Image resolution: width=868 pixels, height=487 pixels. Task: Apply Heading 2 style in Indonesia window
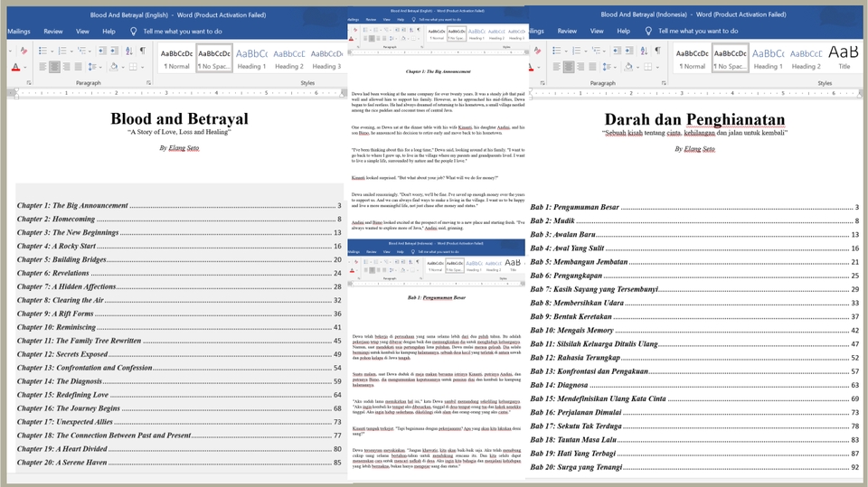pyautogui.click(x=806, y=59)
